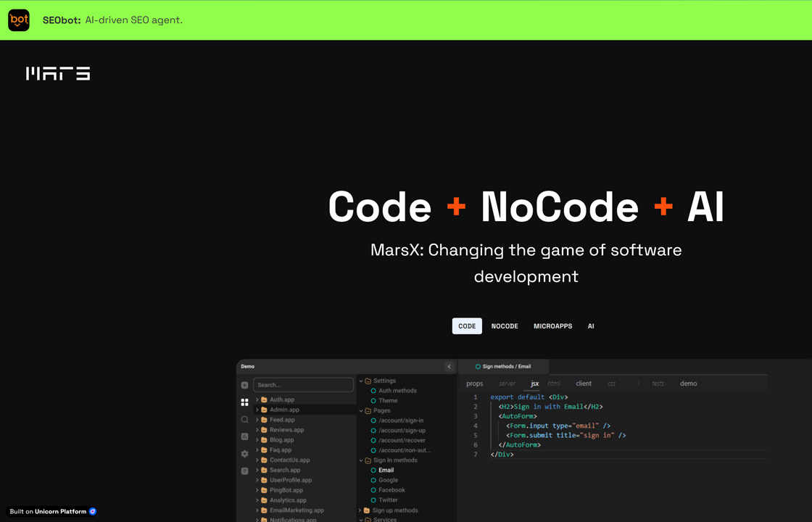Viewport: 812px width, 522px height.
Task: Switch to the NOCODE tab
Action: (x=505, y=326)
